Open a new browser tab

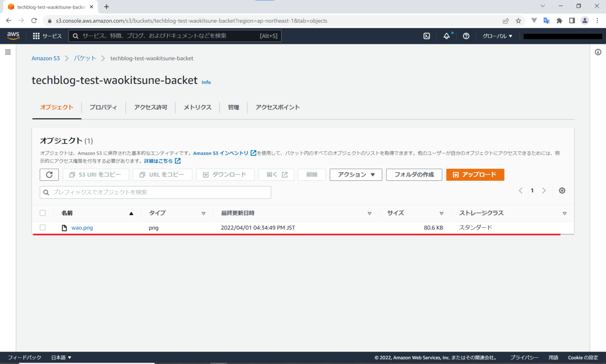[107, 7]
